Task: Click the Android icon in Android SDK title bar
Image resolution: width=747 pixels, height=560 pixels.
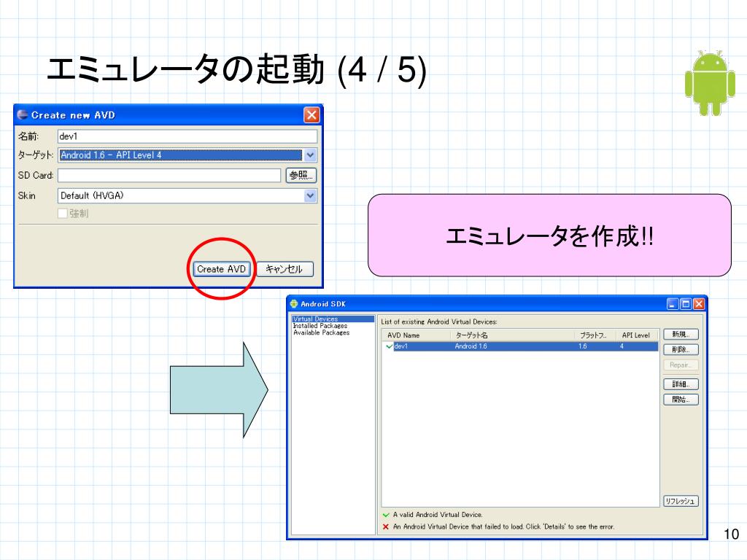Action: [294, 304]
